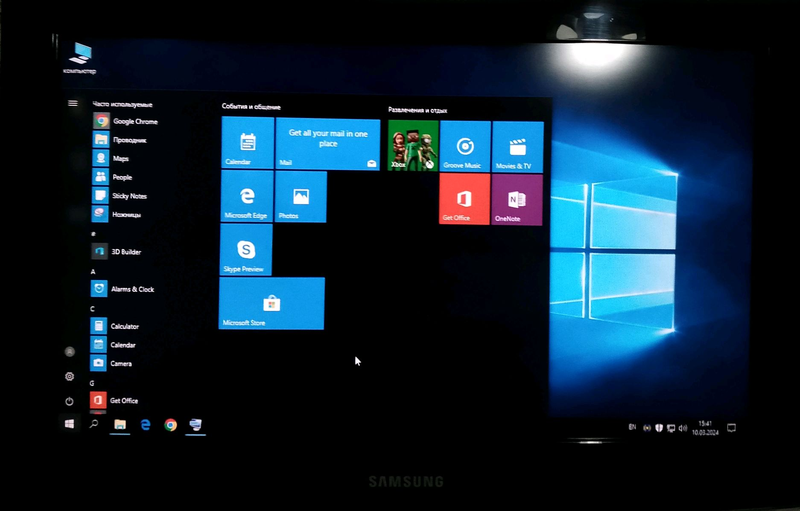Open the Microsoft Edge tile
This screenshot has width=800, height=511.
pos(247,196)
